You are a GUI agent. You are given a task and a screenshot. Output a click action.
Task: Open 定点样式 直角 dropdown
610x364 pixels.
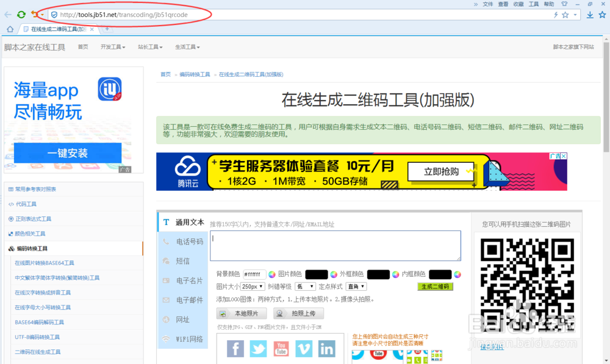point(356,287)
